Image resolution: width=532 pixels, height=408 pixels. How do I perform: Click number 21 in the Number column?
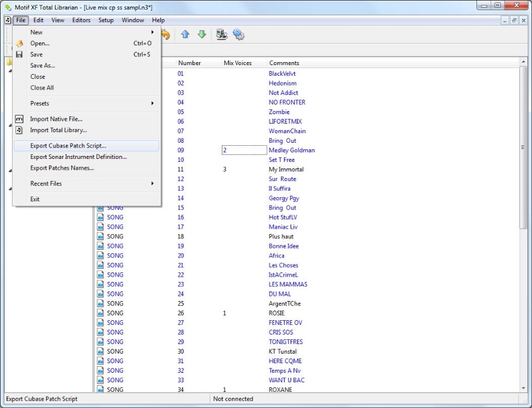pyautogui.click(x=181, y=265)
